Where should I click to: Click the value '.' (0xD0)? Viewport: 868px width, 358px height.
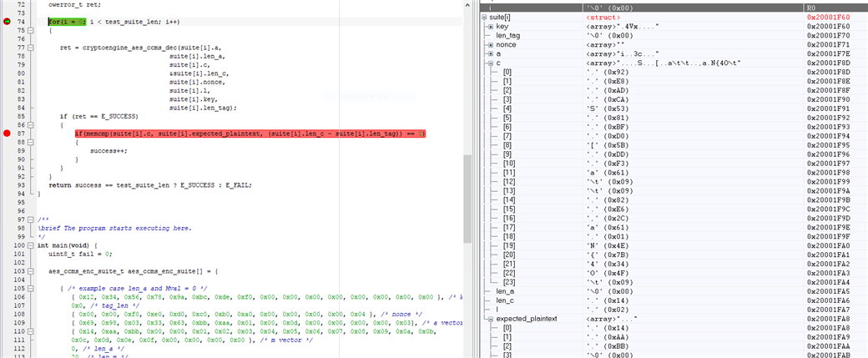[607, 135]
